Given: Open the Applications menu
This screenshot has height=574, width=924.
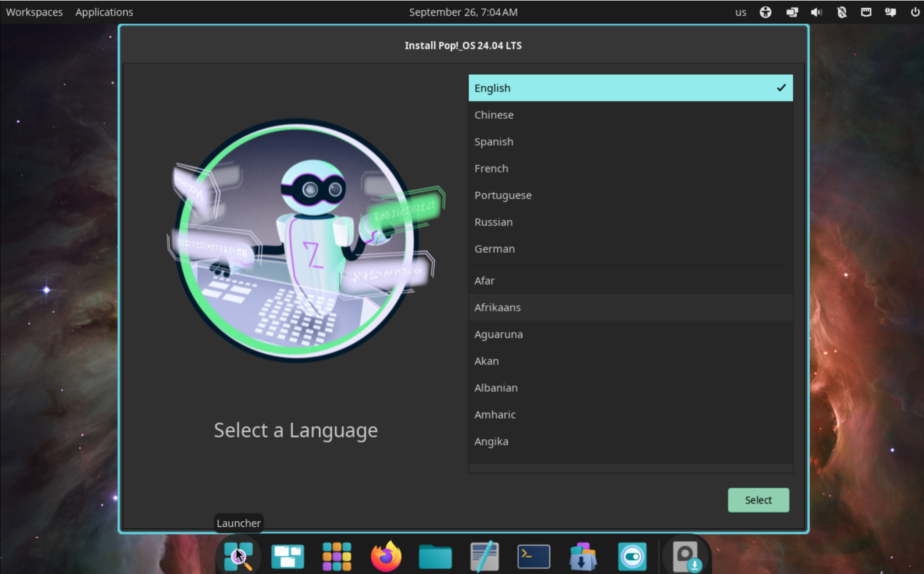Looking at the screenshot, I should click(x=104, y=12).
